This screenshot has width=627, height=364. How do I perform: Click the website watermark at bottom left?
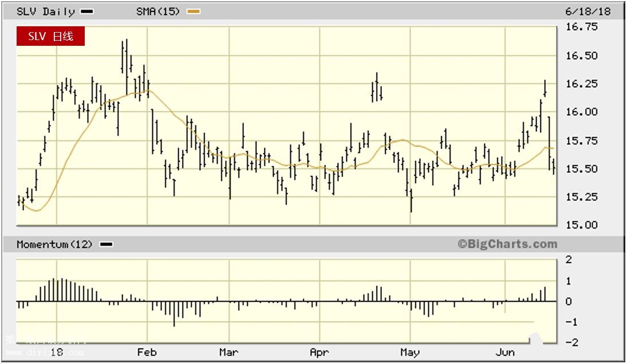pyautogui.click(x=46, y=347)
